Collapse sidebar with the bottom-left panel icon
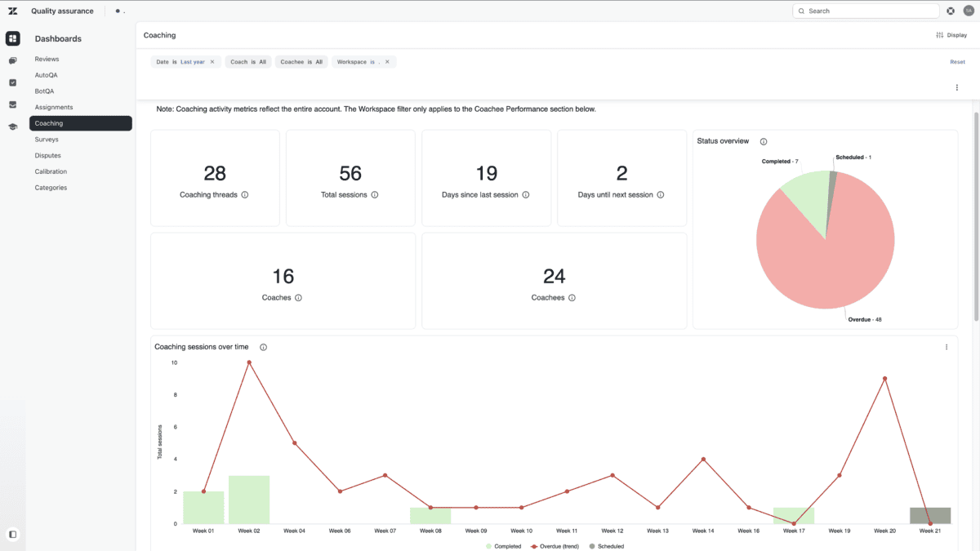 click(x=12, y=535)
